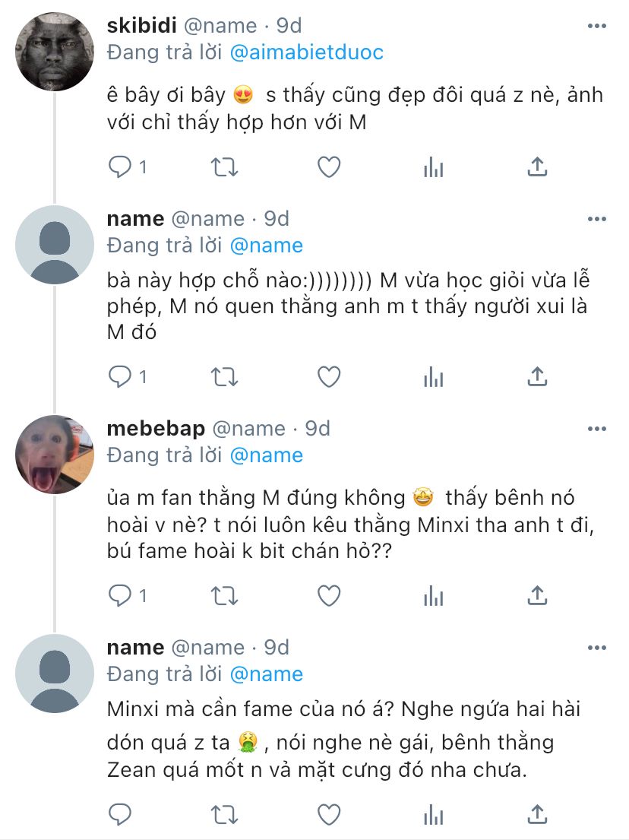Like the tweet mentioning Zean
Image resolution: width=629 pixels, height=840 pixels.
point(328,813)
